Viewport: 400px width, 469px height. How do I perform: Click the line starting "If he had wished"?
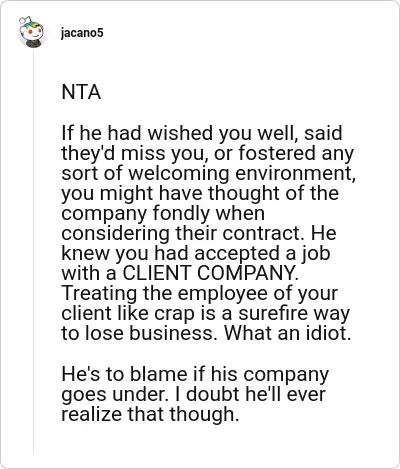[x=202, y=133]
